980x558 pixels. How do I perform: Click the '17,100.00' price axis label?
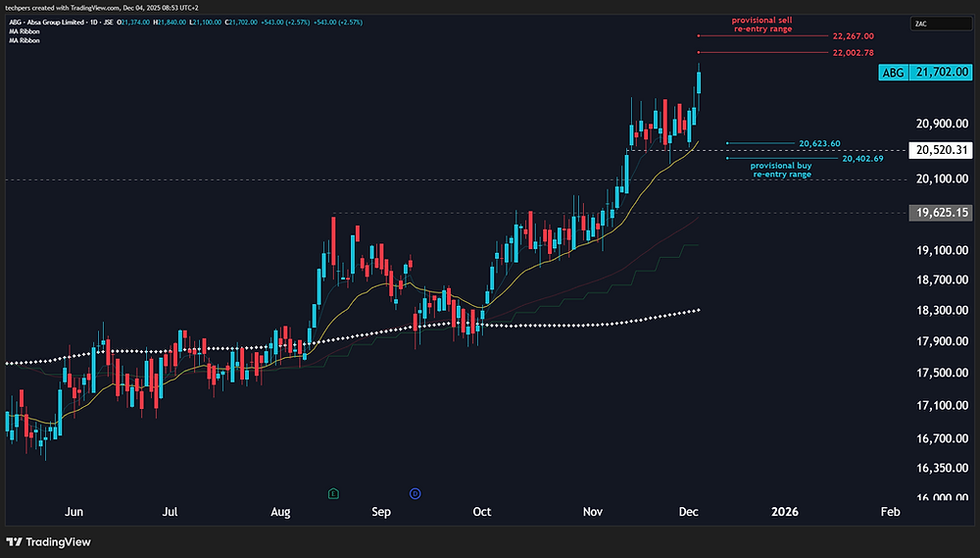click(x=942, y=405)
